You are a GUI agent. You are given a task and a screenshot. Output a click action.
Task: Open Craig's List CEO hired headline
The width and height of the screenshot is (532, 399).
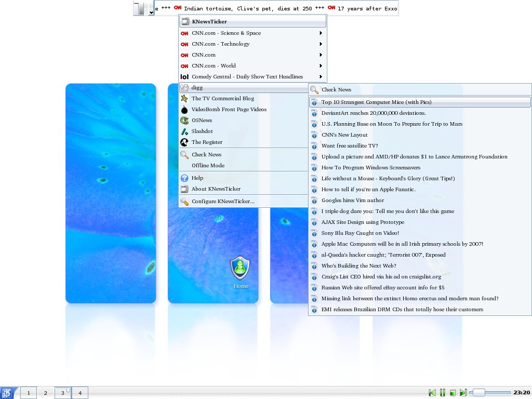click(420, 276)
